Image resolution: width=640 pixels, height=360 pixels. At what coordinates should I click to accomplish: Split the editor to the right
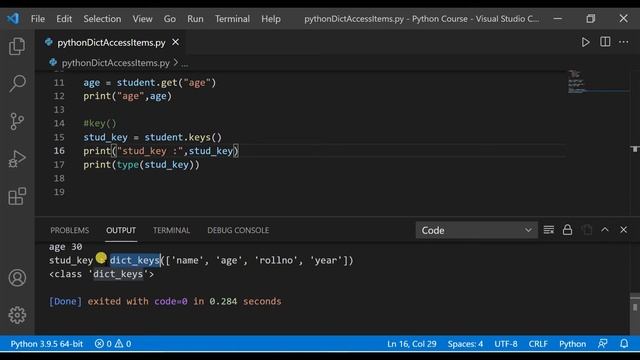click(x=605, y=42)
